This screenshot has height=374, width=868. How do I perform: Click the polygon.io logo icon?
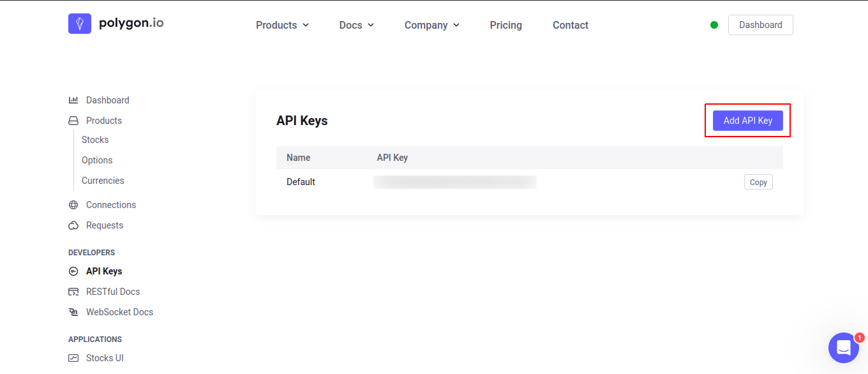pos(80,24)
